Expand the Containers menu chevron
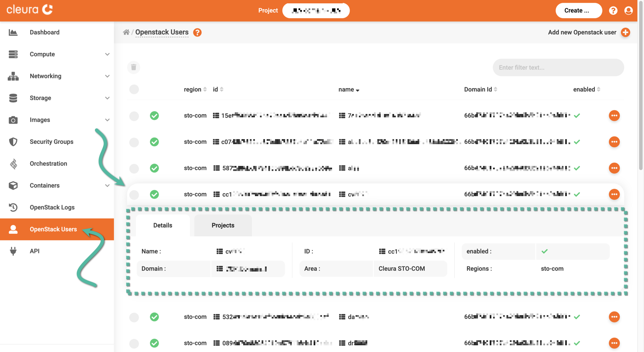The height and width of the screenshot is (352, 644). click(107, 185)
